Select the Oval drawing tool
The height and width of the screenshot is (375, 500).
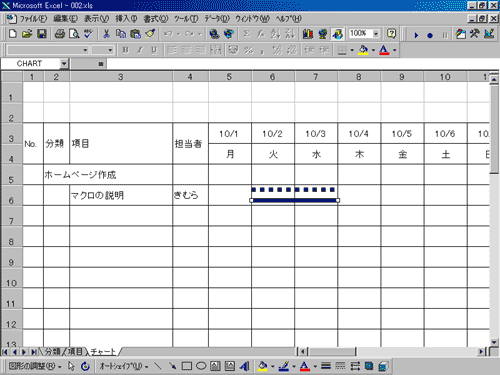[201, 366]
